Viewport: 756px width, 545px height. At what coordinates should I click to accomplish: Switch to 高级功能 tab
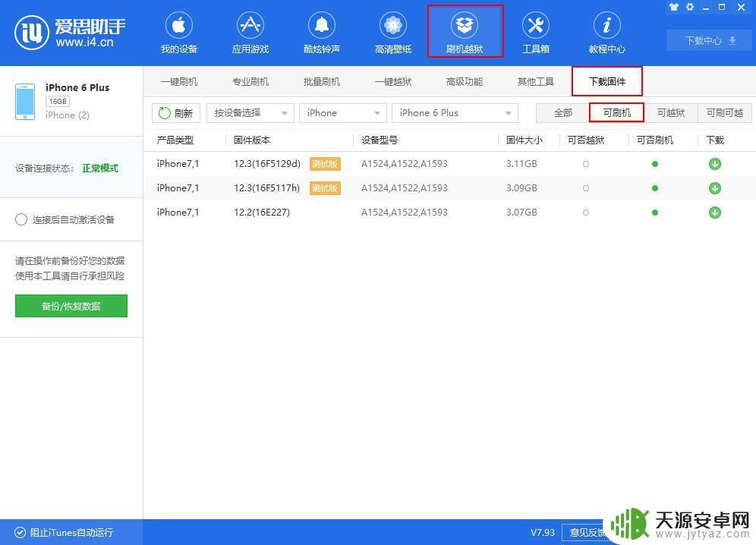(x=465, y=81)
